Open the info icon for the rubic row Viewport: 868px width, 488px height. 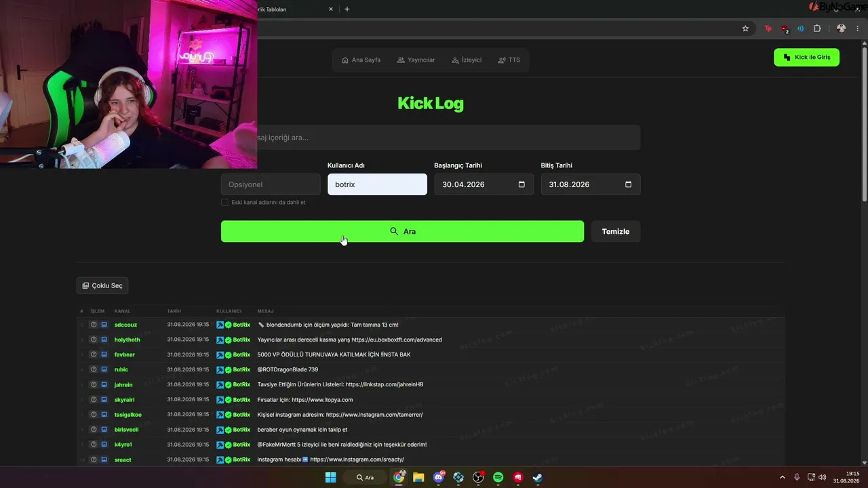coord(94,369)
